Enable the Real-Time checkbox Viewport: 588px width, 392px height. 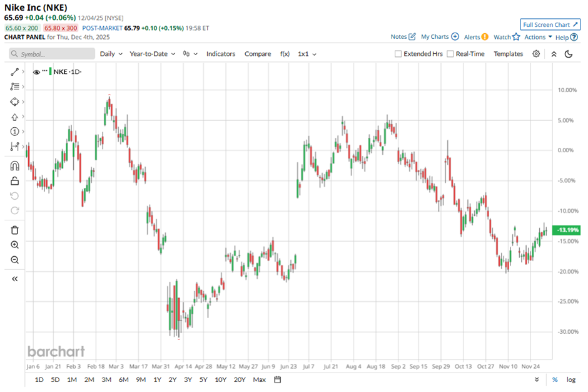tap(450, 54)
